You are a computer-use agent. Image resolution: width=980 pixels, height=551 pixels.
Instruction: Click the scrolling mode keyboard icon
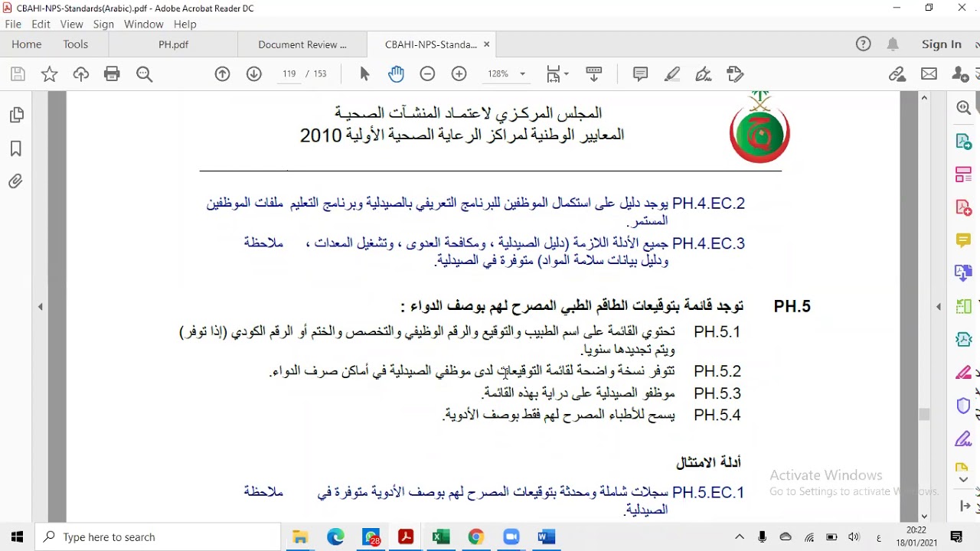(593, 74)
